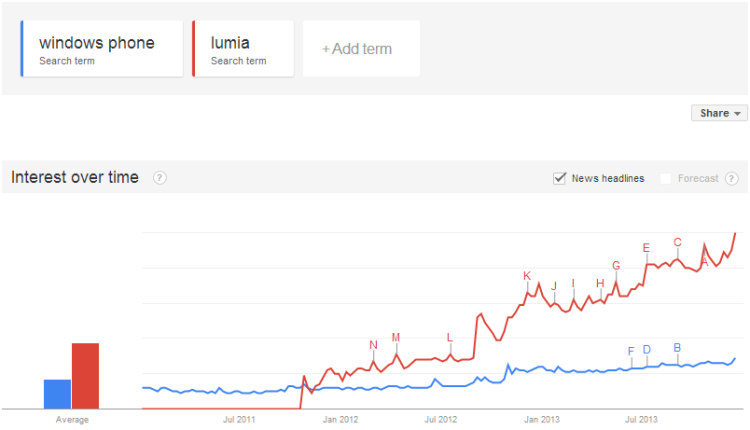Uncheck the News headlines checkbox
750x430 pixels.
[559, 178]
